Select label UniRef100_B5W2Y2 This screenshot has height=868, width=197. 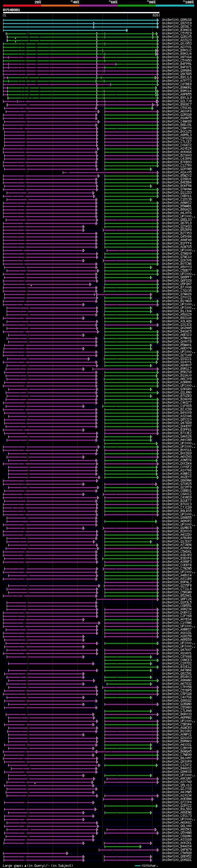tap(177, 176)
